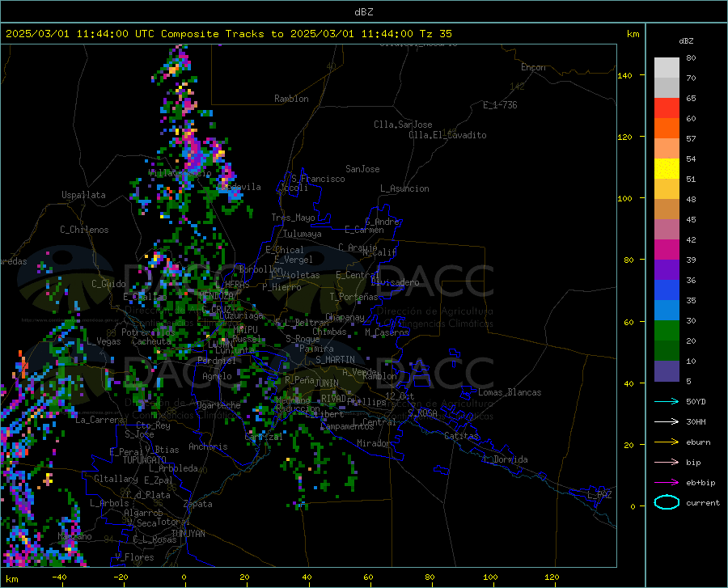Pick the light gray top swatch of dBZ scale
The width and height of the screenshot is (728, 588).
point(667,68)
